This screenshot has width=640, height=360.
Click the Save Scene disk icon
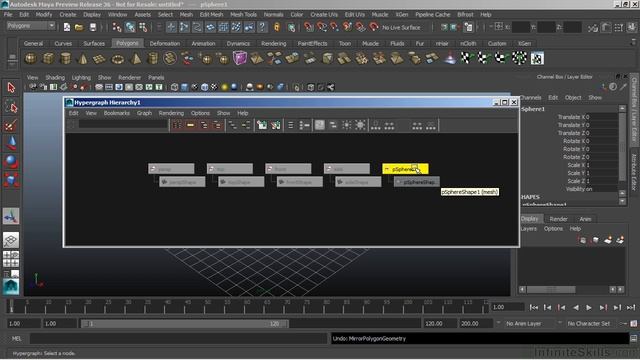93,27
